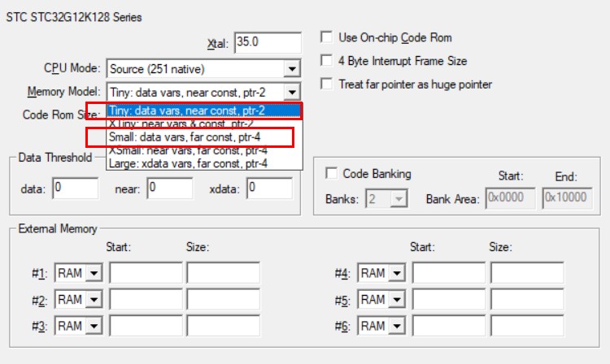Click the xdata threshold field
Screen dimensions: 610x364
pyautogui.click(x=269, y=188)
